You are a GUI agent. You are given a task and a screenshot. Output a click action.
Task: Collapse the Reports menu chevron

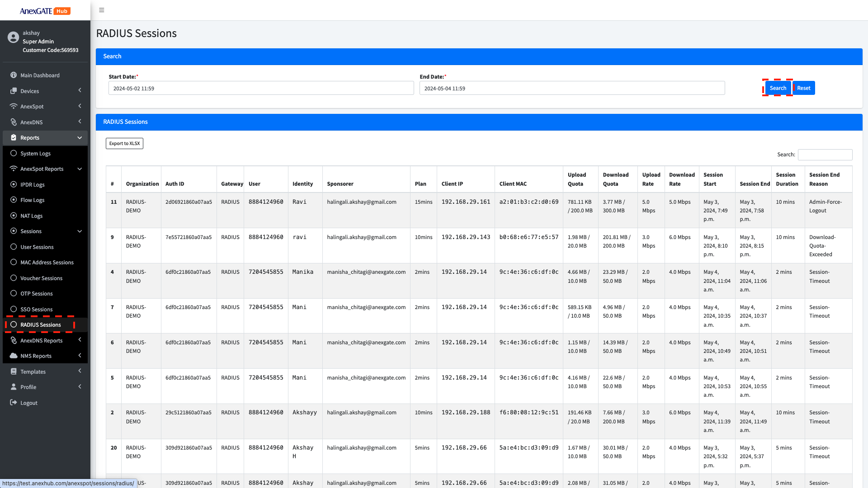coord(80,138)
